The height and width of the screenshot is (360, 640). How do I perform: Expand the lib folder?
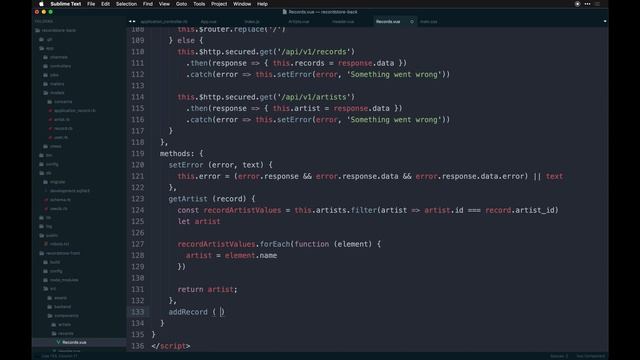[45, 218]
